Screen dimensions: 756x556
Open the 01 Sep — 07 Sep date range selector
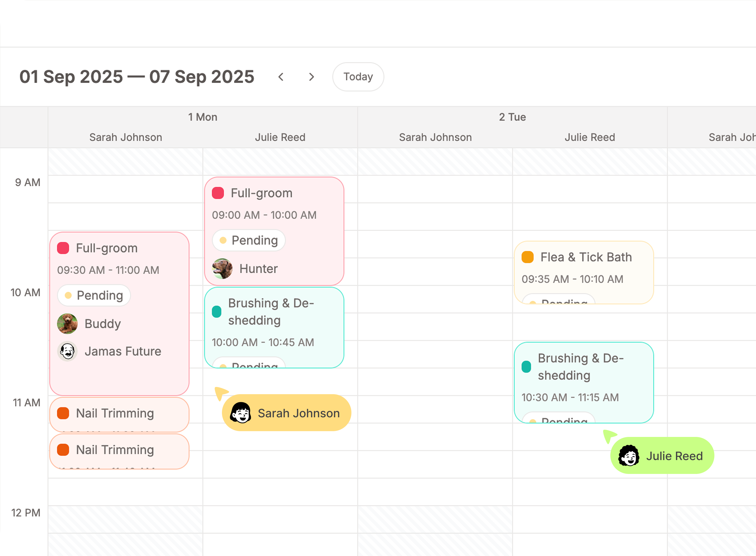[x=136, y=77]
